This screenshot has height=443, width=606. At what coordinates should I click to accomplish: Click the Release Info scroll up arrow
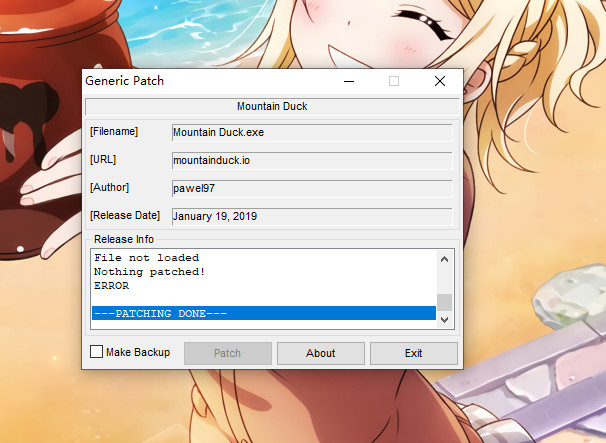click(445, 258)
